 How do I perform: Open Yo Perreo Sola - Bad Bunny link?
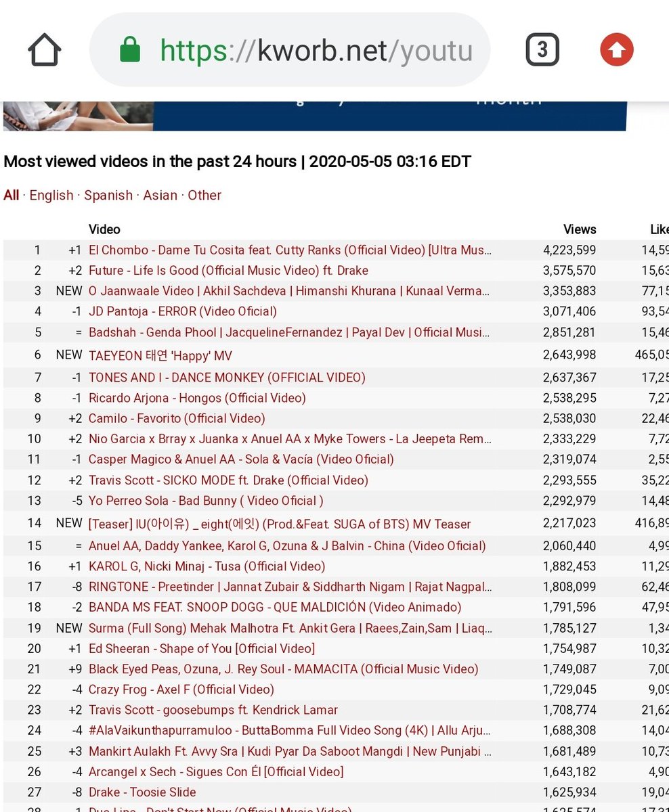206,501
